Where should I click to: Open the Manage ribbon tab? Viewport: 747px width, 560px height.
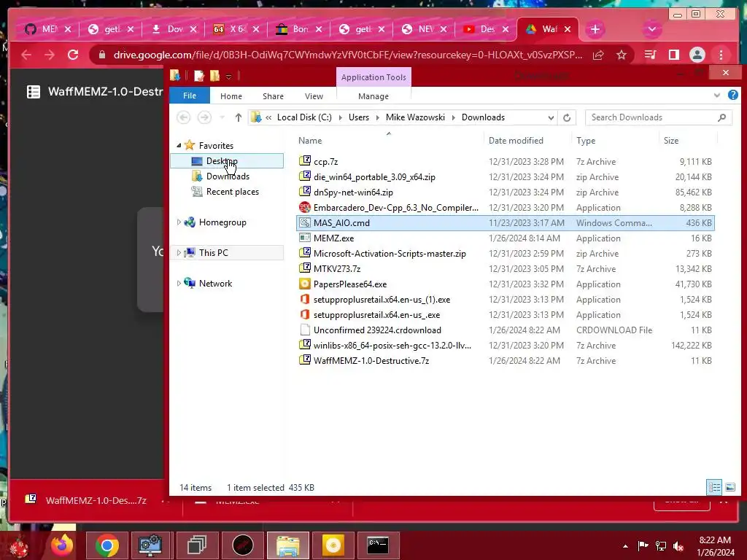coord(373,96)
